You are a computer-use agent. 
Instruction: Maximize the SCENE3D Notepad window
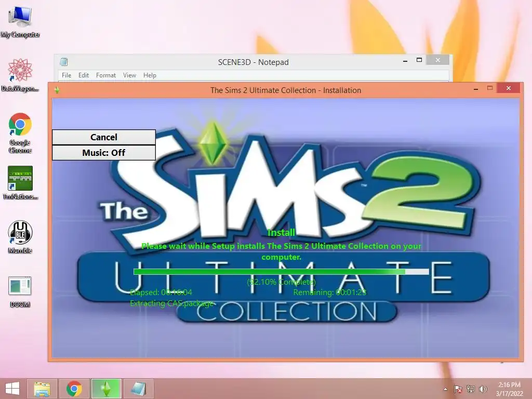click(x=419, y=60)
